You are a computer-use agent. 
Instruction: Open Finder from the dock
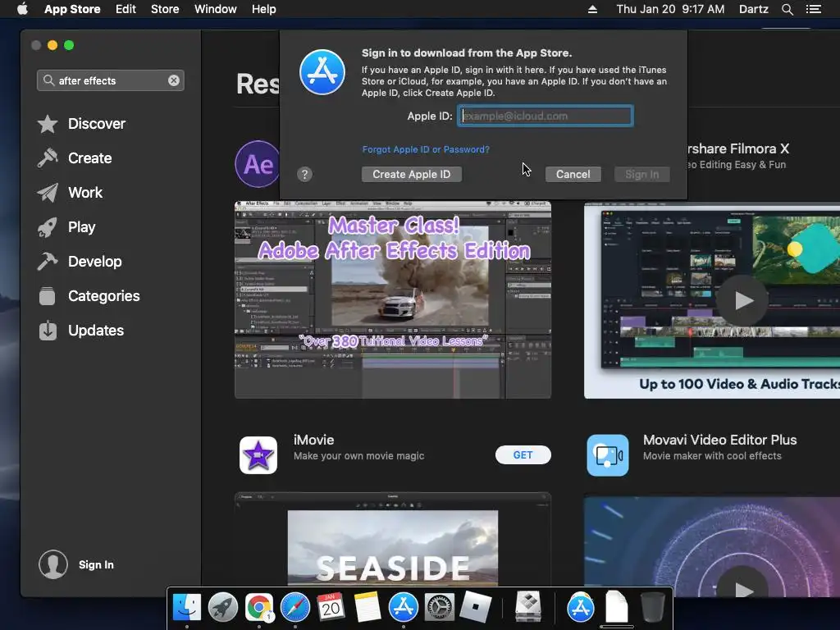click(187, 607)
